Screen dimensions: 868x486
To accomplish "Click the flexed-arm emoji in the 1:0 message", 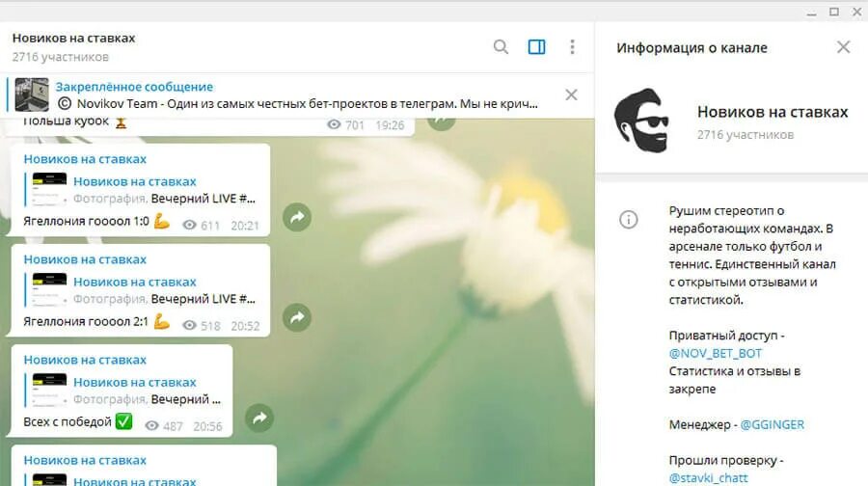I will 162,221.
